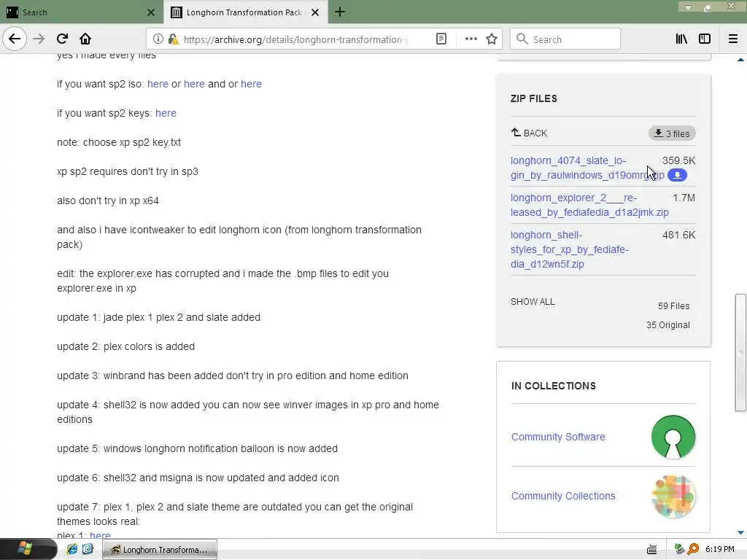Open the browser home page icon
This screenshot has height=560, width=747.
(x=85, y=39)
